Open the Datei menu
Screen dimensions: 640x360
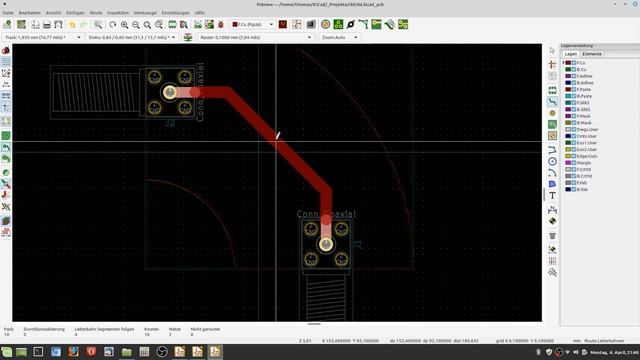pos(8,13)
